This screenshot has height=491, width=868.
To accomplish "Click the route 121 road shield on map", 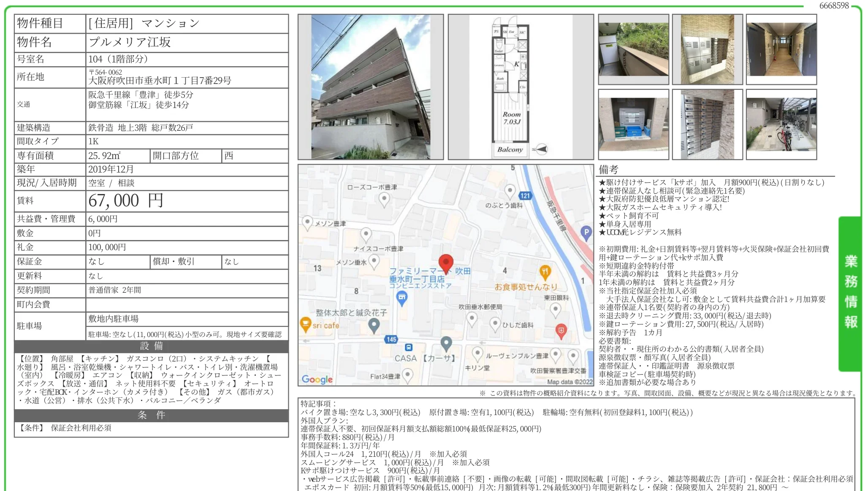I will (x=525, y=196).
